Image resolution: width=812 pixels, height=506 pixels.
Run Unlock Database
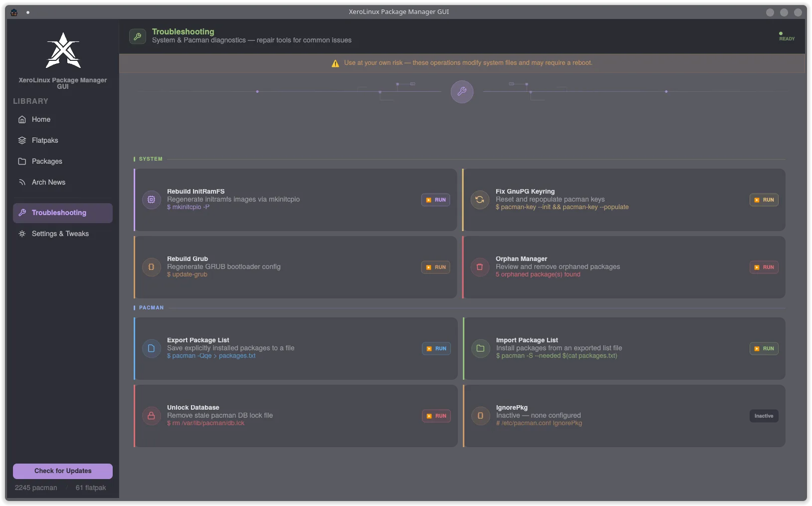(436, 416)
